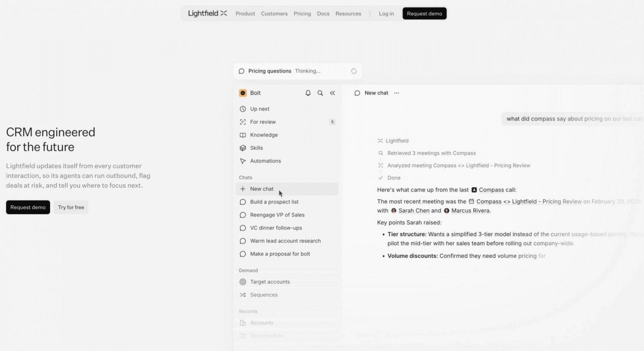Click the Retrieved 3 meetings with Compass text
Screen dimensions: 644x351
click(432, 153)
